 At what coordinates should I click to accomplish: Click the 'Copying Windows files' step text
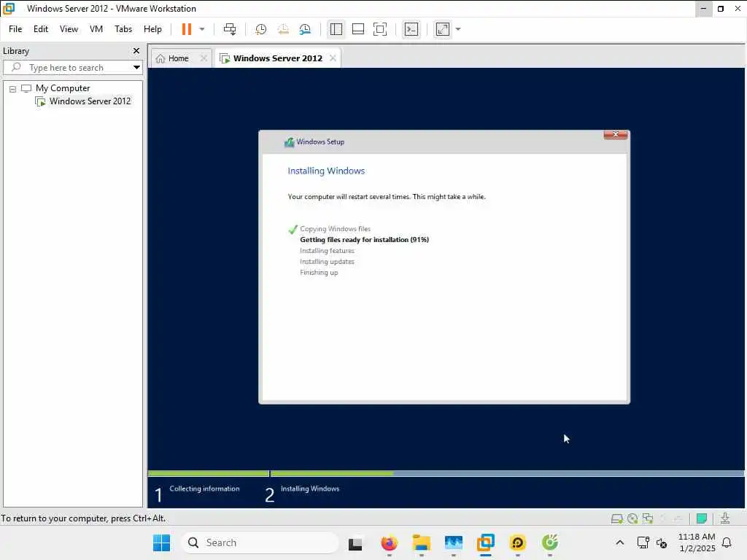tap(335, 228)
